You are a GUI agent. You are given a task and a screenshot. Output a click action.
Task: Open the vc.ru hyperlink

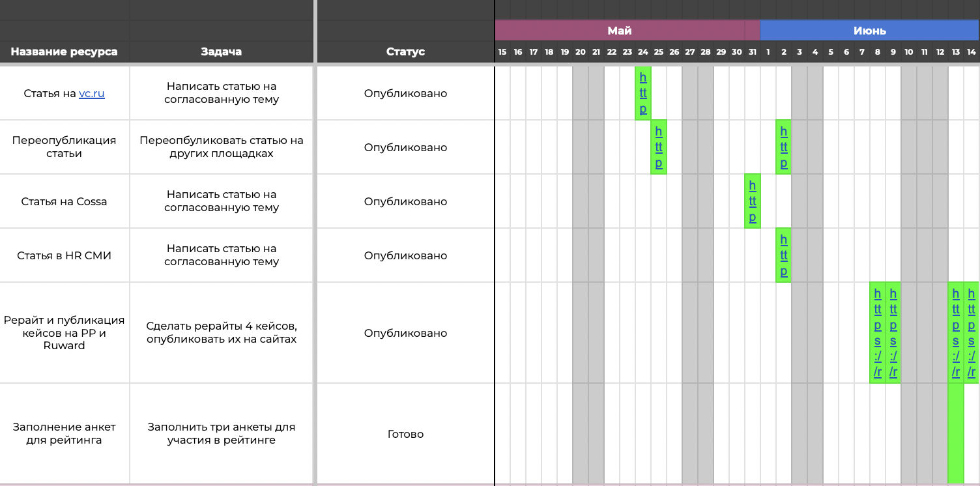pyautogui.click(x=92, y=94)
